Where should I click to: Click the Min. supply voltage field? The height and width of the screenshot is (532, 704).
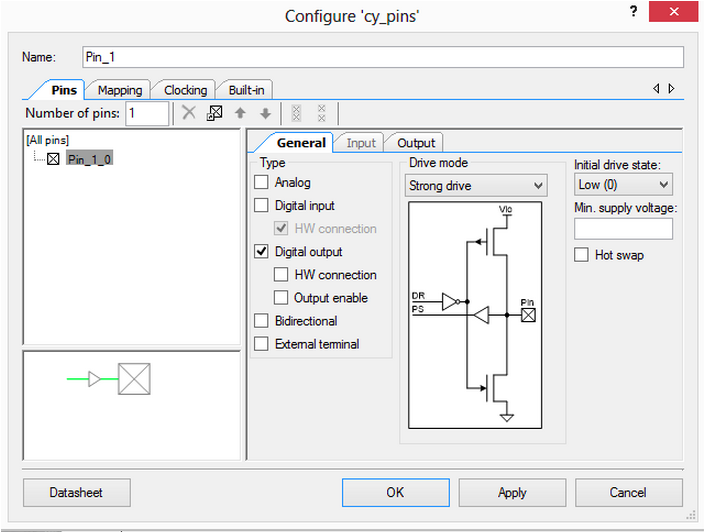click(623, 230)
